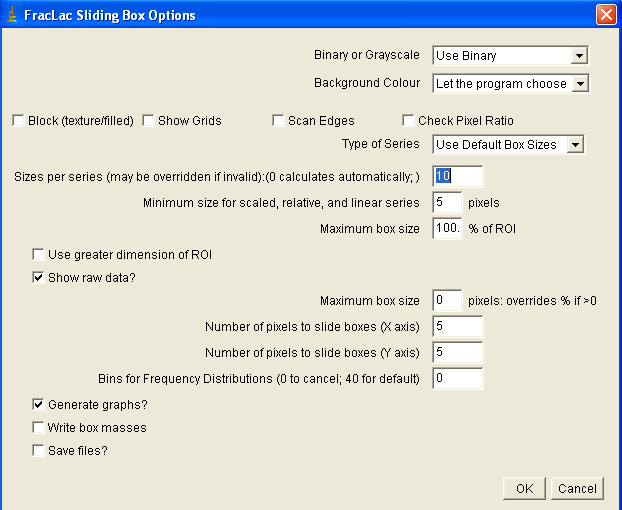The width and height of the screenshot is (622, 510).
Task: Confirm options with the OK button
Action: click(524, 489)
